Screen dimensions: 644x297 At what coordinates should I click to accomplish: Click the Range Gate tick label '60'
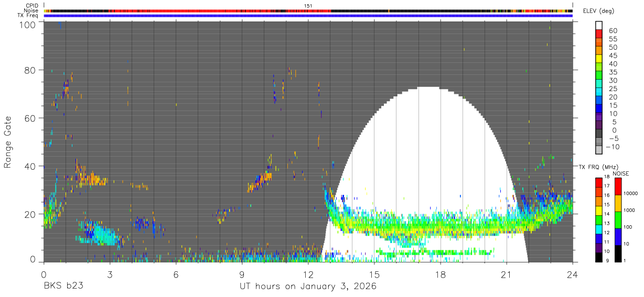coord(31,118)
